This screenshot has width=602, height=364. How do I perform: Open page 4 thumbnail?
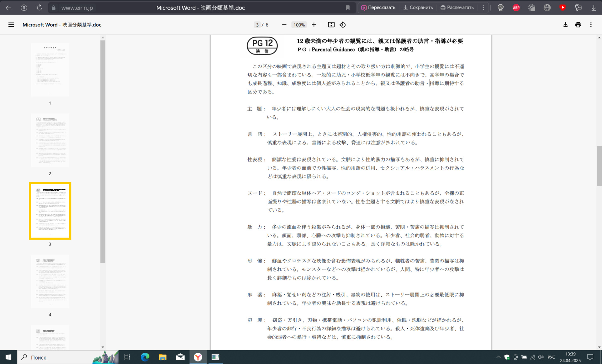50,281
